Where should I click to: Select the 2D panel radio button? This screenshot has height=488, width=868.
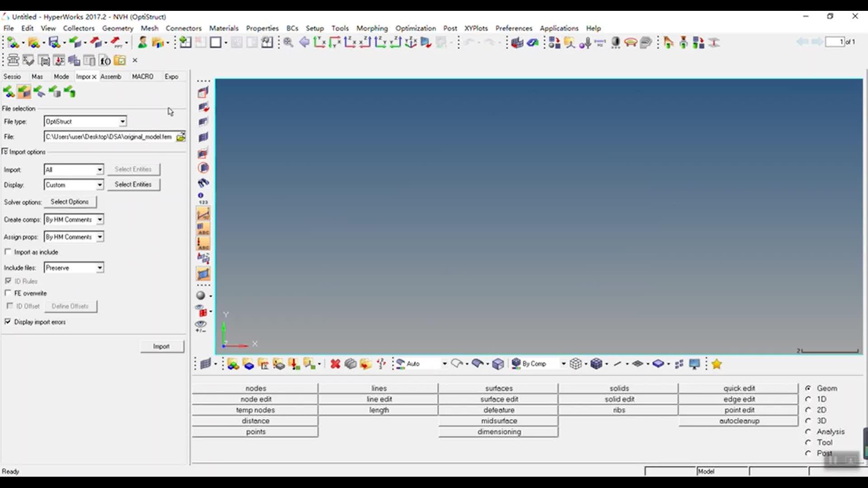coord(808,410)
